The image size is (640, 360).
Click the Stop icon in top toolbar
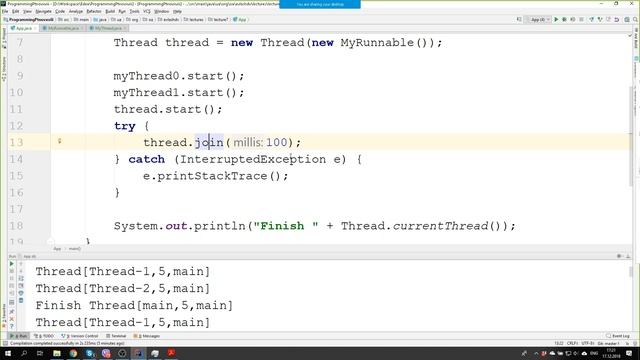[581, 20]
